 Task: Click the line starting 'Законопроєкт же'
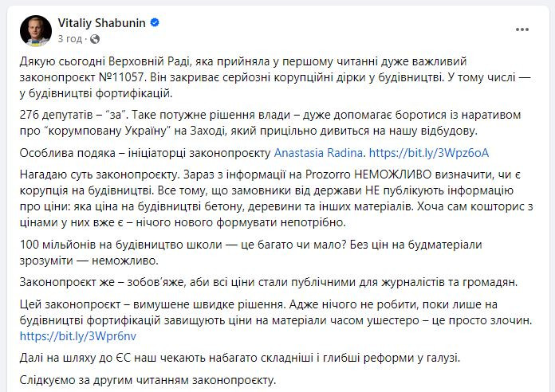coord(269,282)
